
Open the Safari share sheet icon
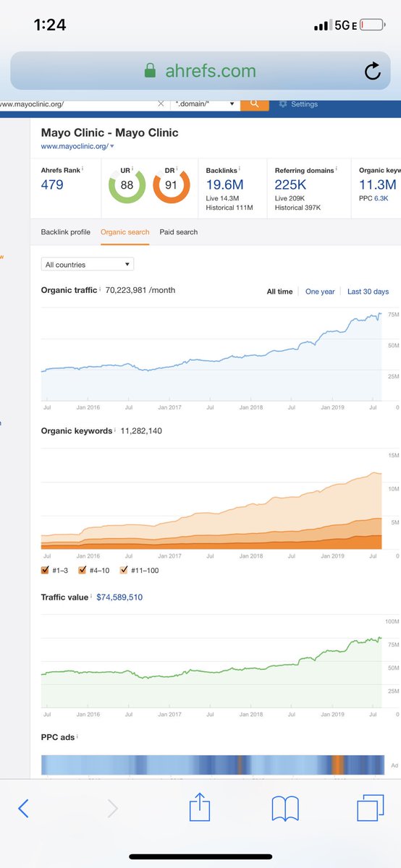click(199, 807)
